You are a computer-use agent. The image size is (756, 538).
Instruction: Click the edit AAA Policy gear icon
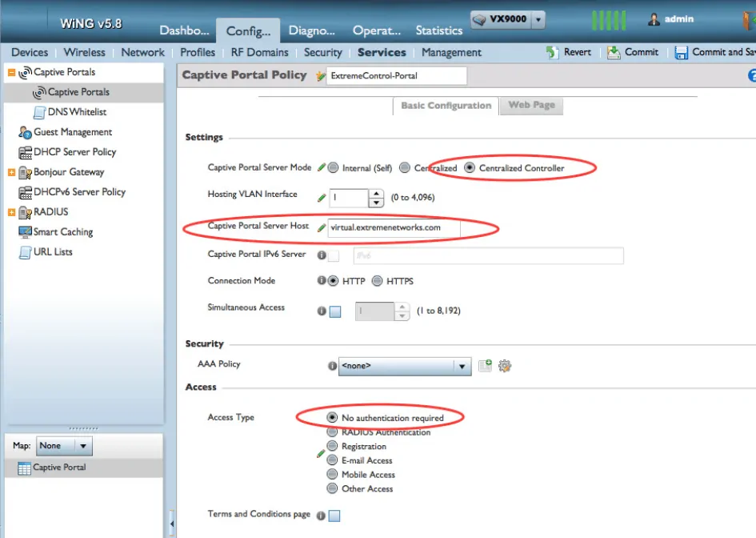click(504, 366)
